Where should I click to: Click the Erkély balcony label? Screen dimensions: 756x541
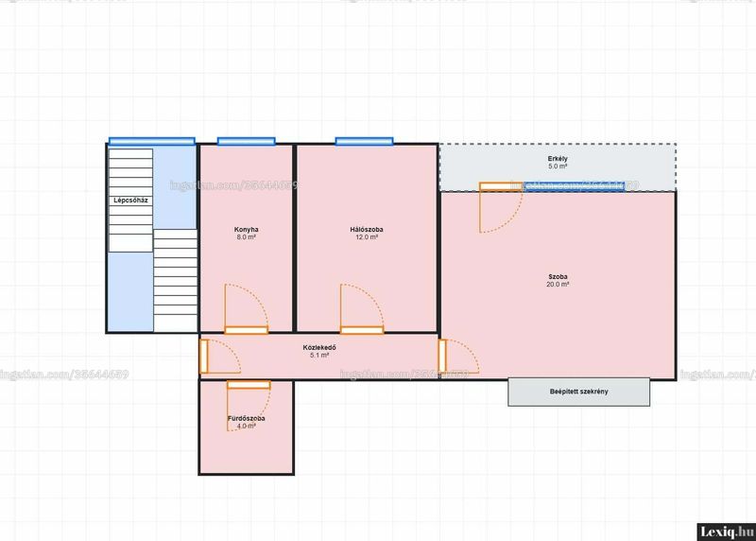coord(558,159)
